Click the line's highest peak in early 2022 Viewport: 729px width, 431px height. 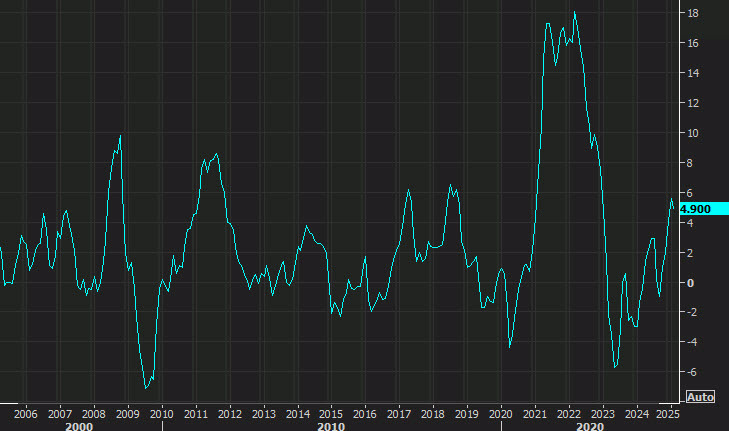pos(575,13)
